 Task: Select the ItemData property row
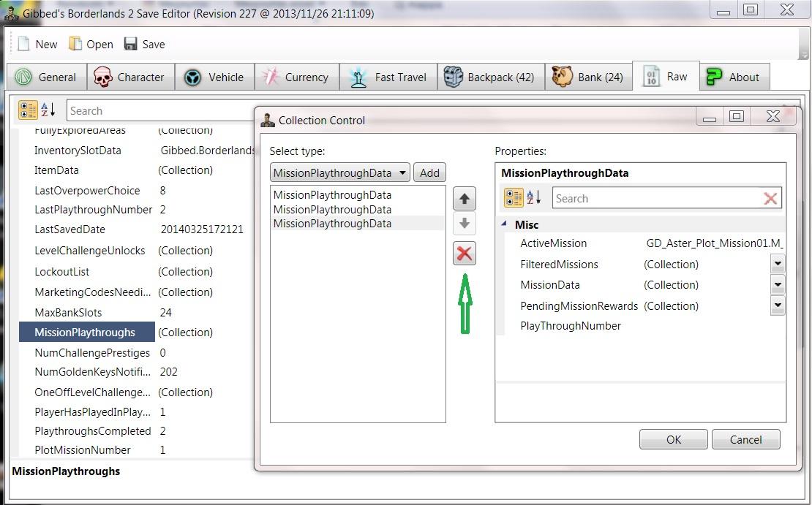click(137, 170)
